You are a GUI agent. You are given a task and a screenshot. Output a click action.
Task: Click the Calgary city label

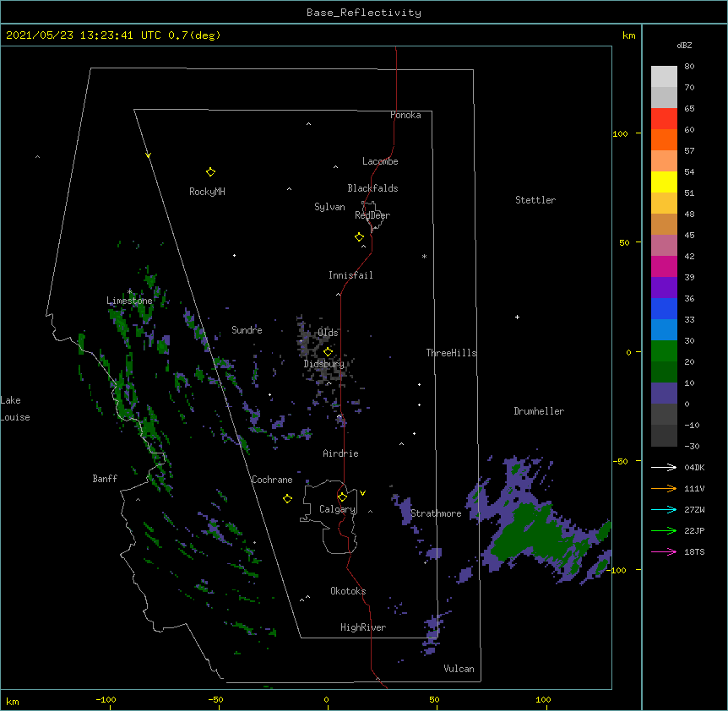(338, 509)
